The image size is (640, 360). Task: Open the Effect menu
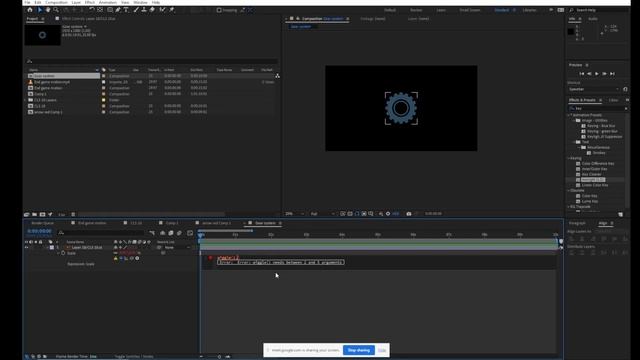[90, 2]
